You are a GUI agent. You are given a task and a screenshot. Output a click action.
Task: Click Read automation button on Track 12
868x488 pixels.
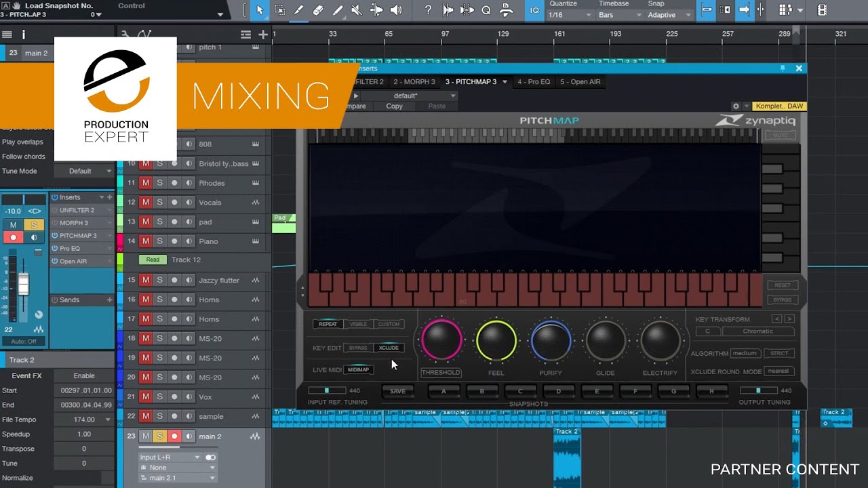tap(153, 260)
